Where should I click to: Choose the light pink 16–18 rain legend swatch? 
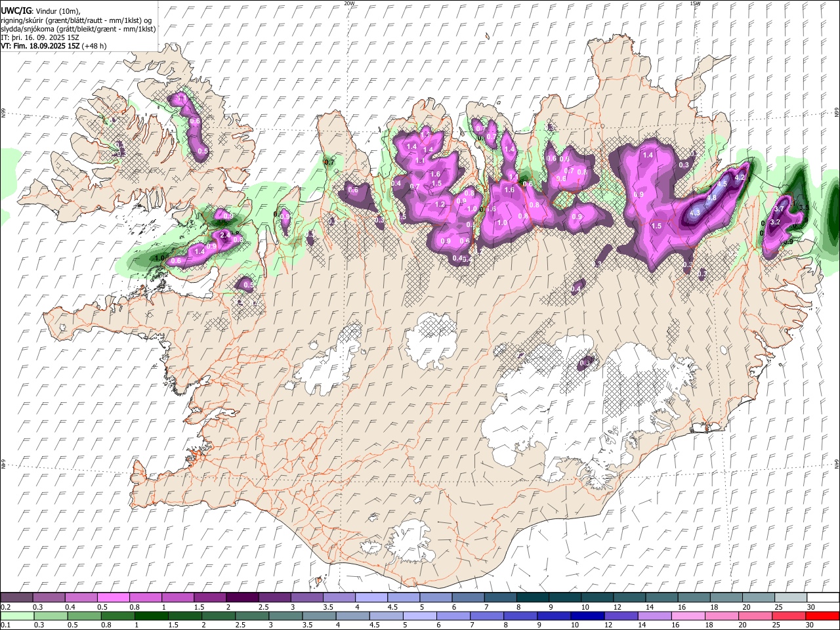click(689, 616)
